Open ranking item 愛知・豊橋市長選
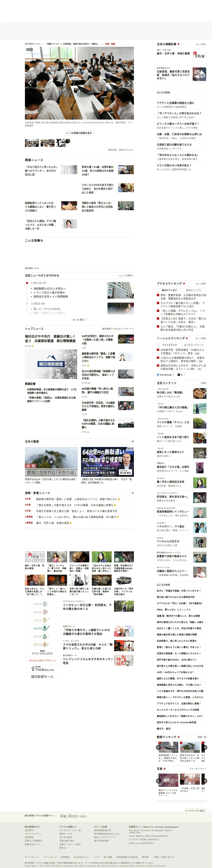 coord(183,296)
